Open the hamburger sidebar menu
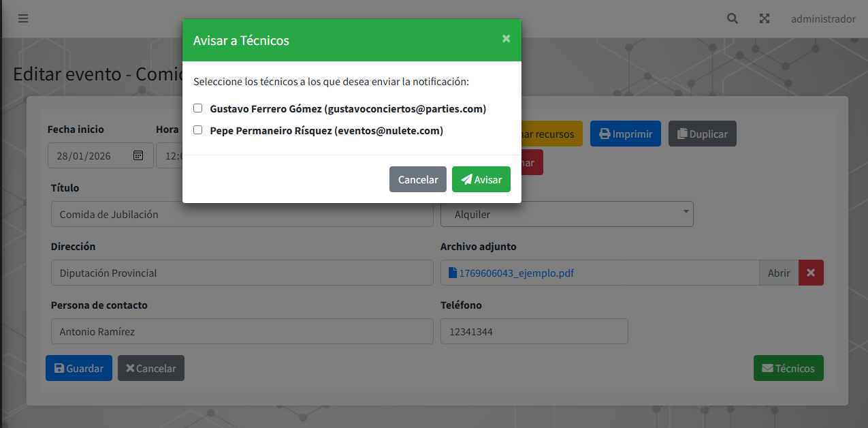Image resolution: width=868 pixels, height=428 pixels. click(23, 19)
